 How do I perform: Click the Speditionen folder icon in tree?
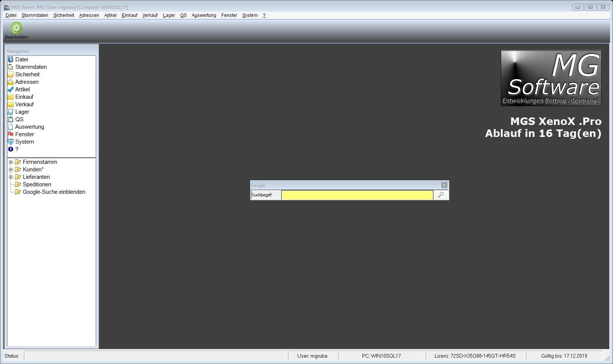pos(18,184)
